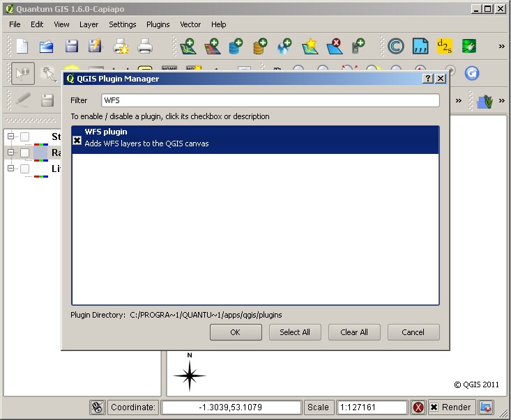This screenshot has height=420, width=511.
Task: Click the help question mark in Plugin Manager
Action: click(427, 79)
